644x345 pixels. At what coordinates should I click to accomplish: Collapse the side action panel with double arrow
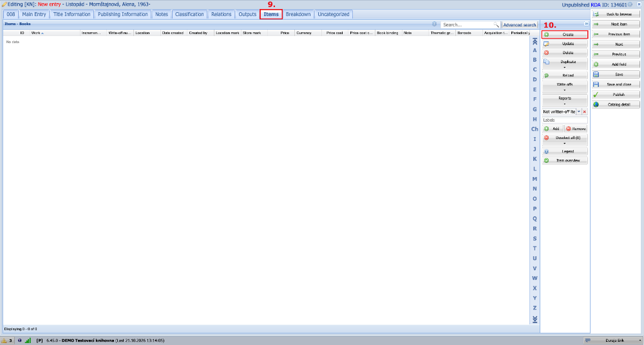point(586,24)
